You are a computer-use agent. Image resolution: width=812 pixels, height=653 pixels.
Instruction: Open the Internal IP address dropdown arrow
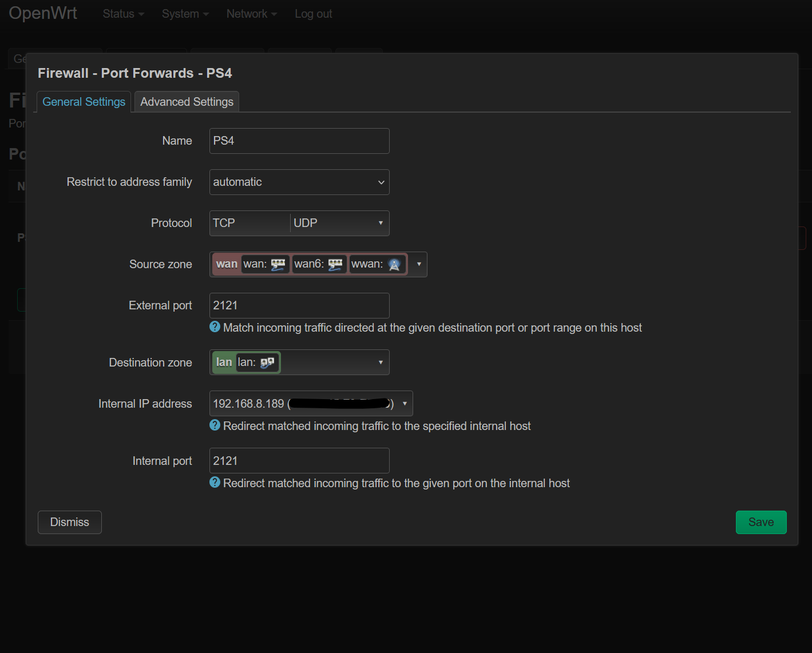point(405,404)
